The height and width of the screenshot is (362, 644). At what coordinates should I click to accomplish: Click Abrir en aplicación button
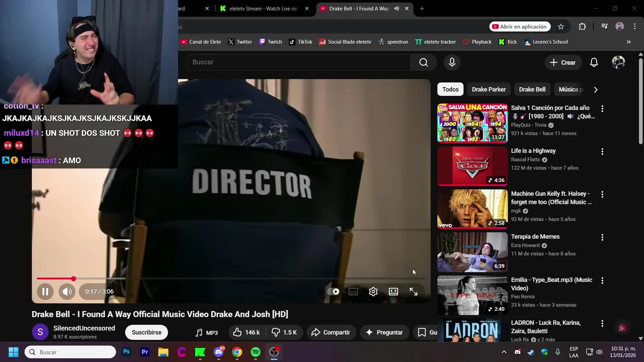[x=520, y=27]
